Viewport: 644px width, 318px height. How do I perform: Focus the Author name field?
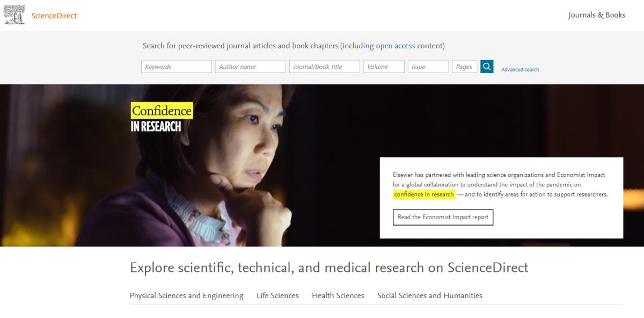(x=251, y=67)
